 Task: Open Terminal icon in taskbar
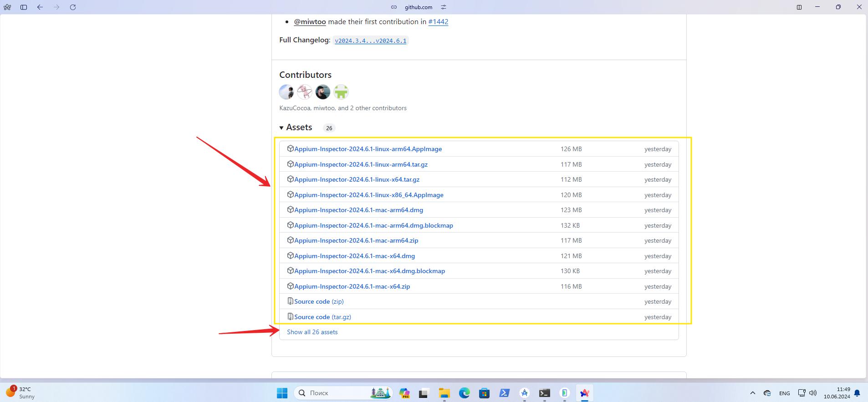(544, 393)
